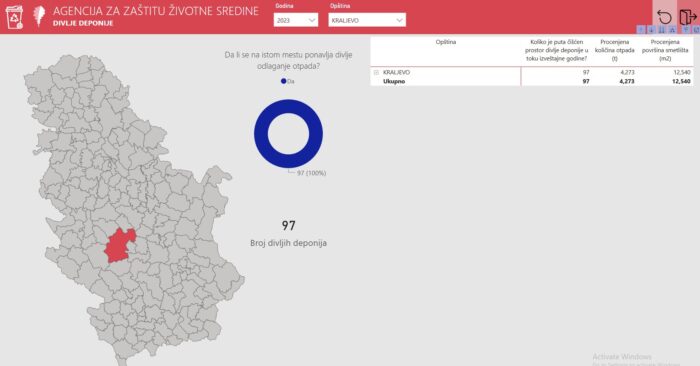The image size is (700, 366).
Task: Click the recycling bin logo icon
Action: pyautogui.click(x=14, y=17)
